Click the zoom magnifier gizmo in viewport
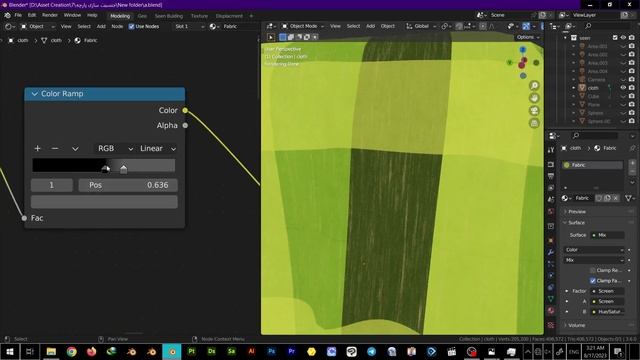The image size is (640, 360). pos(534,85)
